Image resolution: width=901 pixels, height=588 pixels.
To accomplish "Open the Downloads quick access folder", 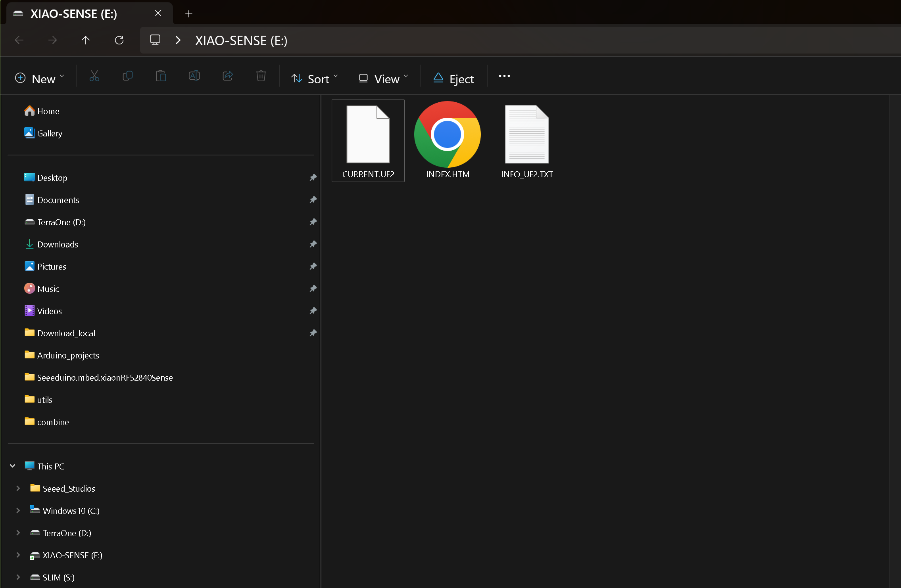I will tap(51, 244).
